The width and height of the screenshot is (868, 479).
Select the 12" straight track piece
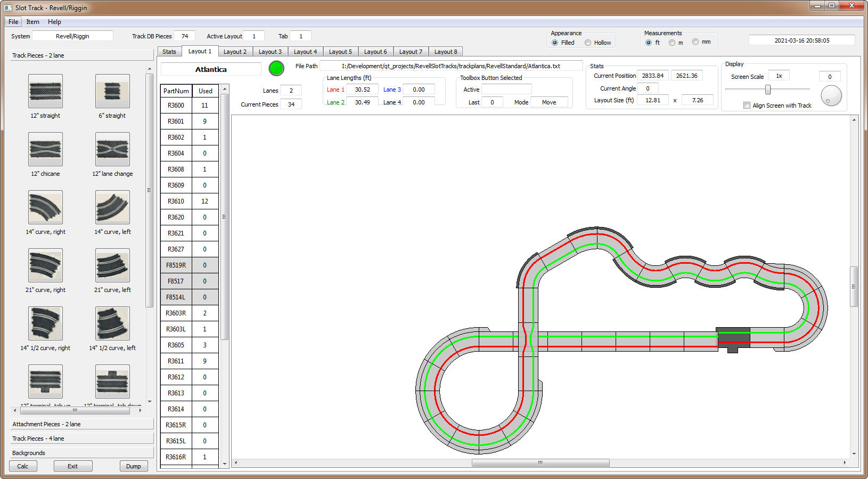coord(45,91)
